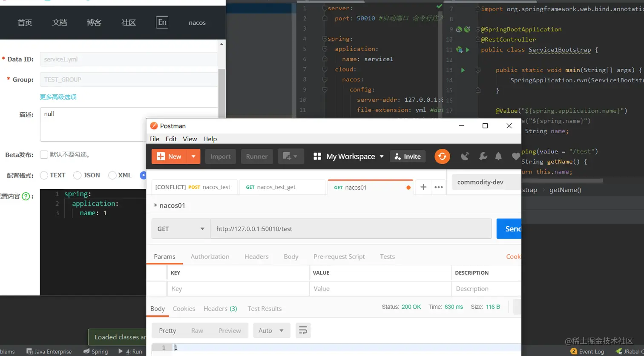The height and width of the screenshot is (356, 644).
Task: Switch response view to Raw
Action: pyautogui.click(x=197, y=330)
